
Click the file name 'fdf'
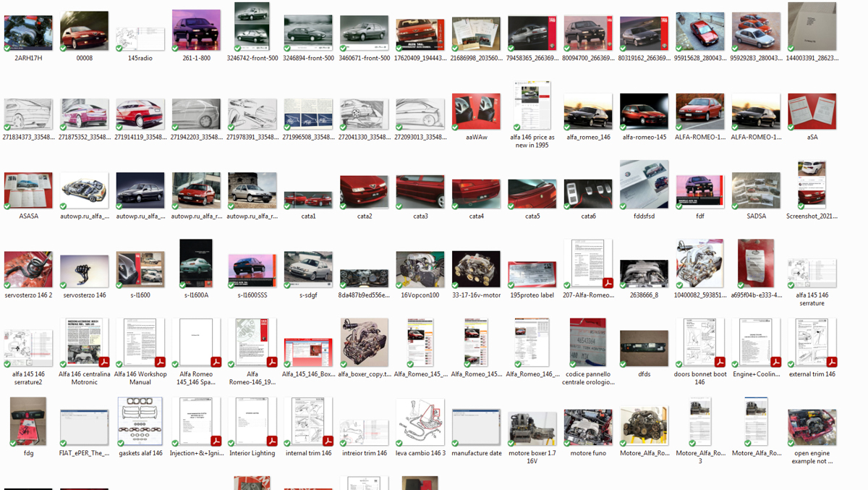[x=699, y=216]
